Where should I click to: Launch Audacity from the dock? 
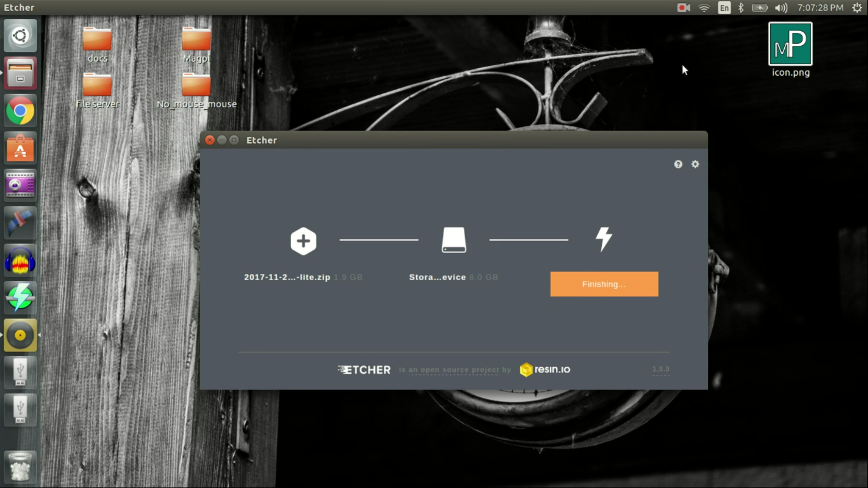pos(20,261)
